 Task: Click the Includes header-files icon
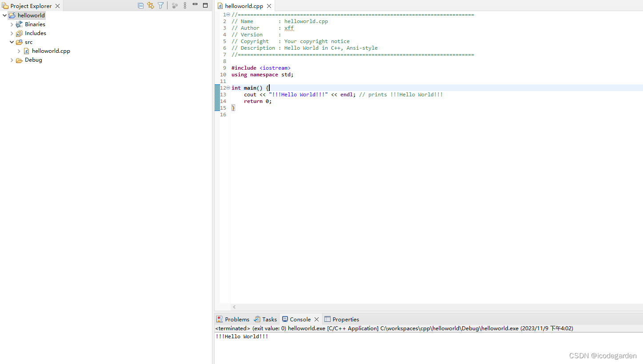[x=19, y=33]
